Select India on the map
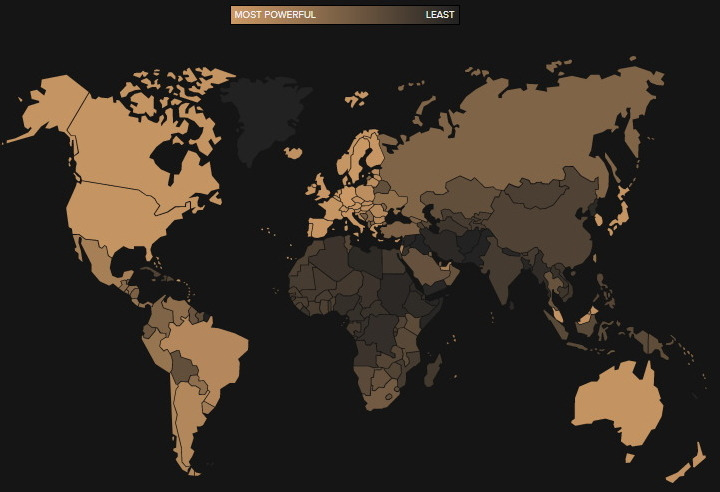The height and width of the screenshot is (492, 720). 503,271
